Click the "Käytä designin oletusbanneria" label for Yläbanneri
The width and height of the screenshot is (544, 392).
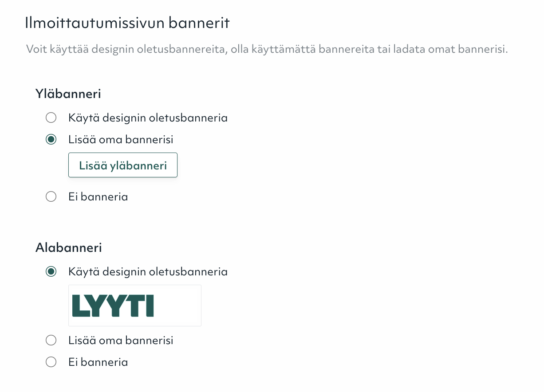tap(148, 118)
